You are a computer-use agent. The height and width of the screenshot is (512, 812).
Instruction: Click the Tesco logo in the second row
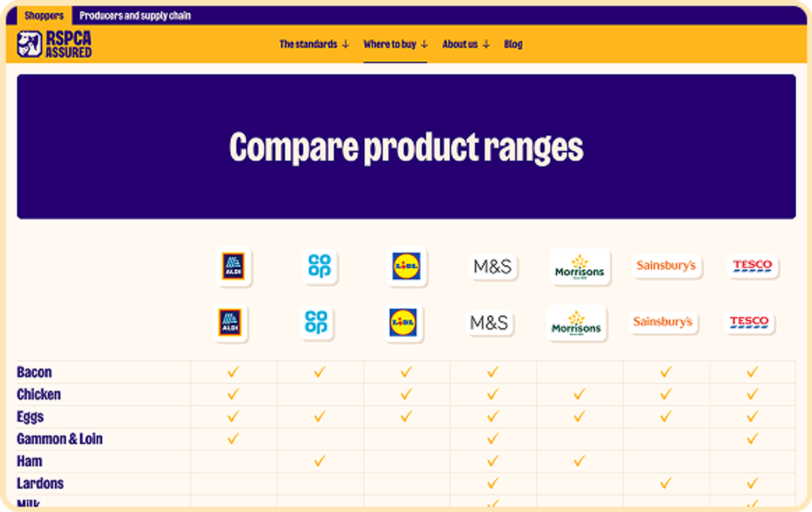tap(748, 323)
